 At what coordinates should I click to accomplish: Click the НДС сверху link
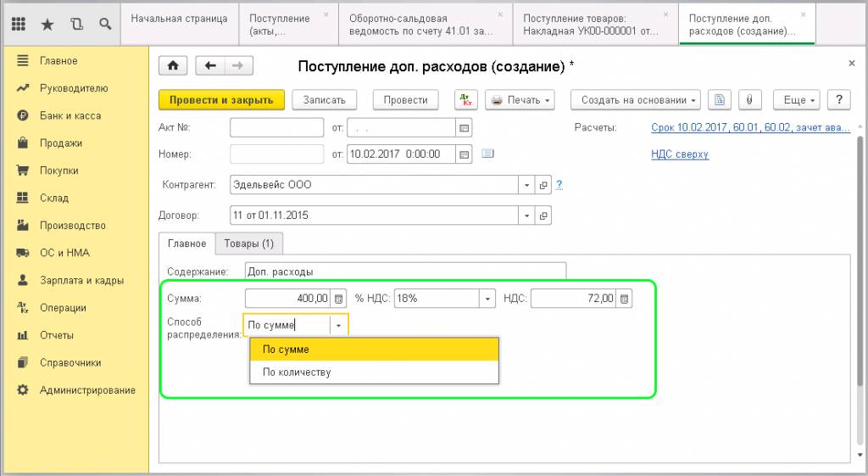click(680, 154)
